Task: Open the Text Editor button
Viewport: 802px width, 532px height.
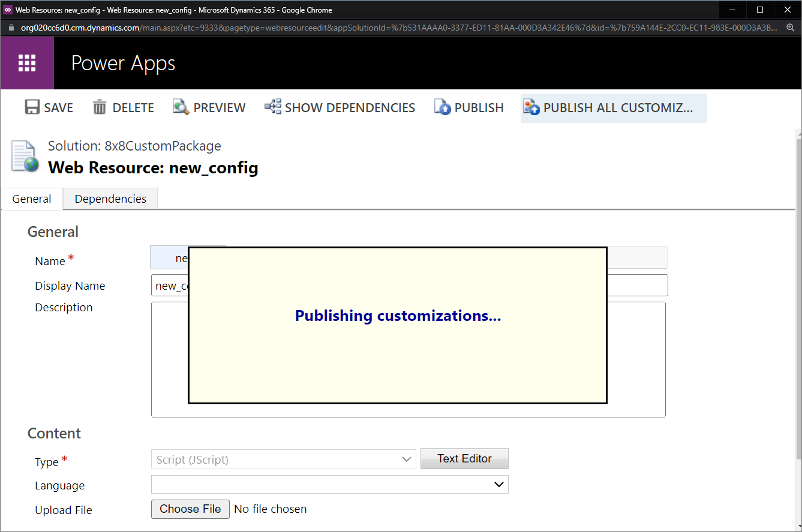Action: (464, 458)
